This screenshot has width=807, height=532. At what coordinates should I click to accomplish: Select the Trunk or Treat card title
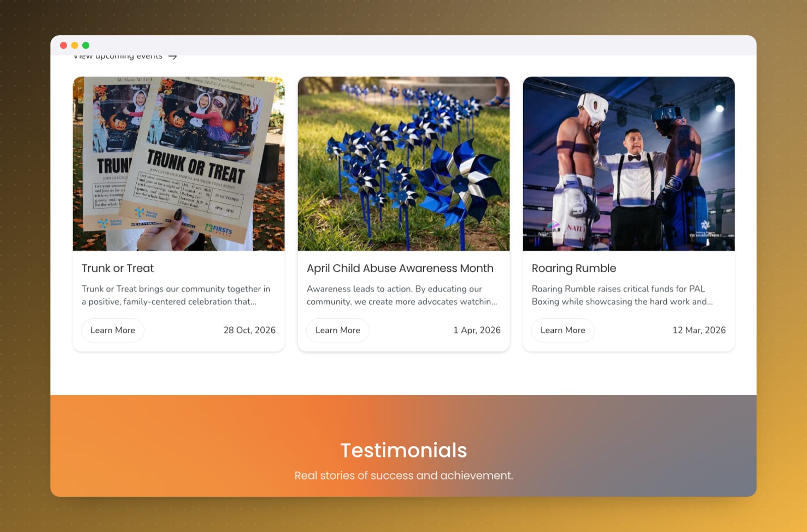(118, 268)
